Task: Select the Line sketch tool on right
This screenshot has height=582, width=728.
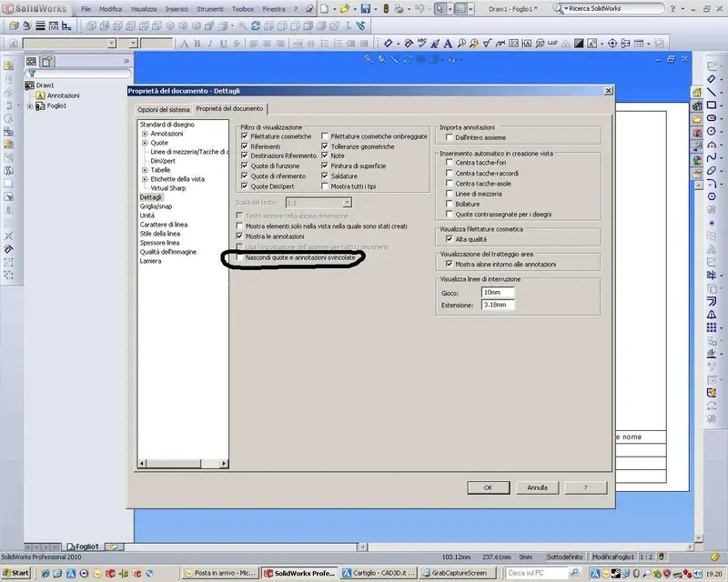Action: click(712, 92)
